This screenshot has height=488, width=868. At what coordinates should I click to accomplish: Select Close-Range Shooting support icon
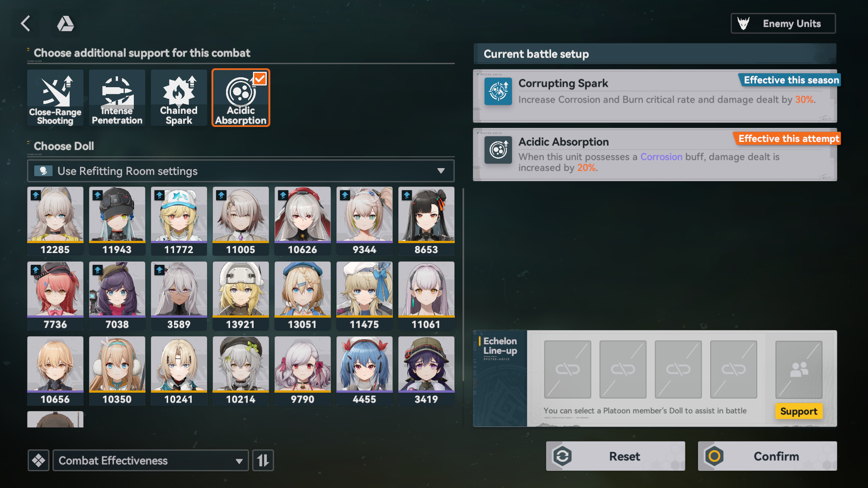(x=55, y=98)
